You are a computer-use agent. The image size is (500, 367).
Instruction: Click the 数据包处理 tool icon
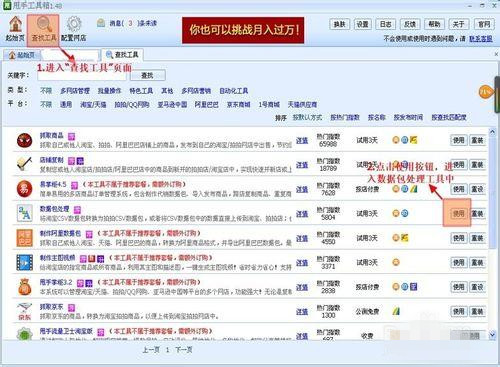pos(24,213)
